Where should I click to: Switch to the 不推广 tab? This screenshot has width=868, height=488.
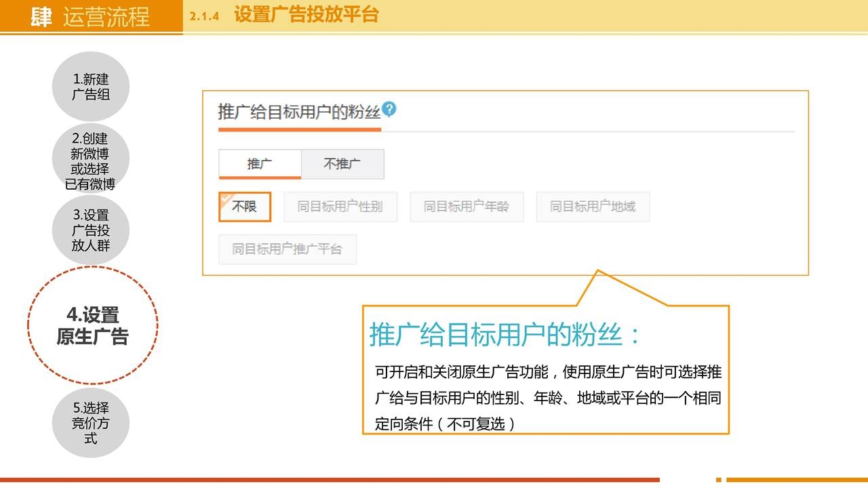click(342, 164)
